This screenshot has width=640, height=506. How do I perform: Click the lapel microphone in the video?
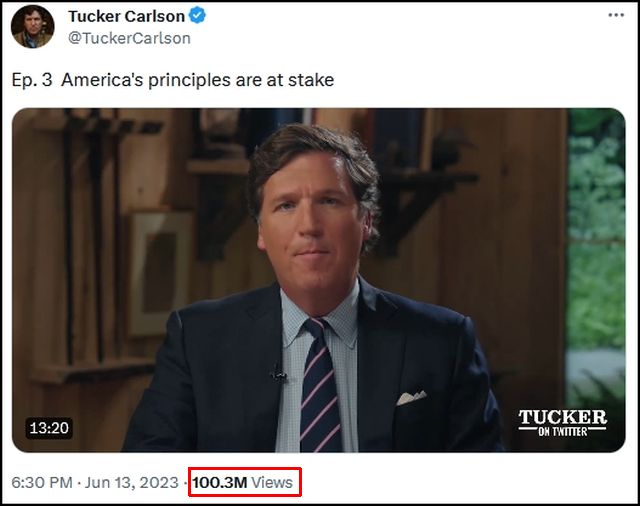pyautogui.click(x=278, y=374)
